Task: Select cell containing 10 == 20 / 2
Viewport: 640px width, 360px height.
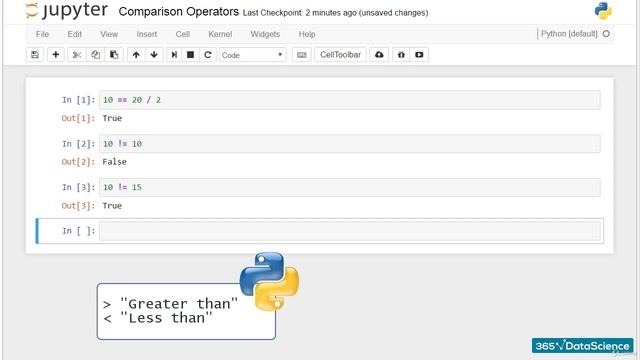Action: click(x=350, y=100)
